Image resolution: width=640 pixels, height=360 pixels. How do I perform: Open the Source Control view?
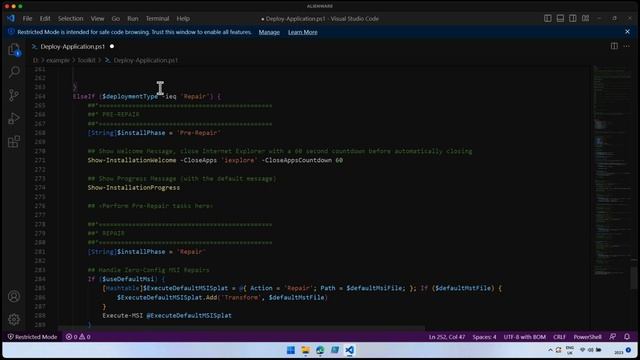(14, 96)
